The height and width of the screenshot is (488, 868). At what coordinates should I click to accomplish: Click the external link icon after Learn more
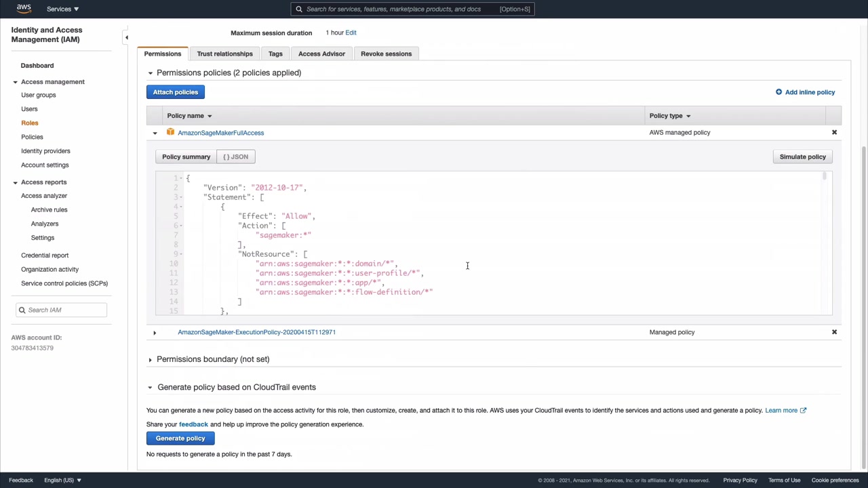click(x=803, y=410)
